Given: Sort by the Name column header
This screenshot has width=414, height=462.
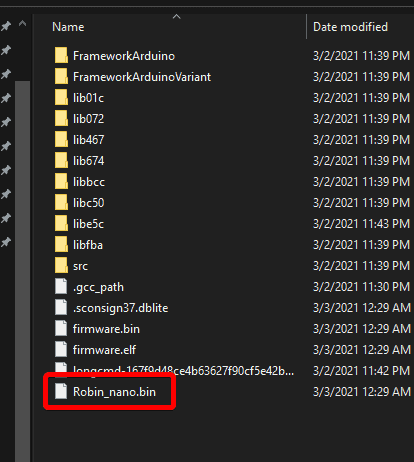Looking at the screenshot, I should point(68,27).
